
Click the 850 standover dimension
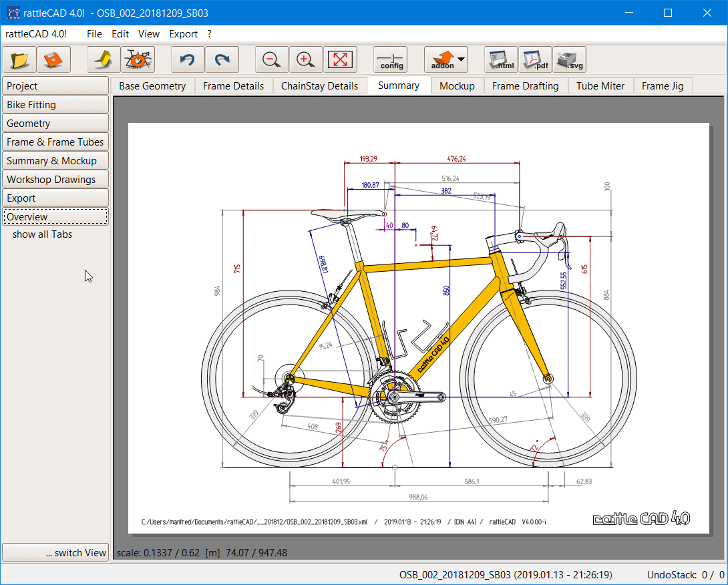(446, 290)
